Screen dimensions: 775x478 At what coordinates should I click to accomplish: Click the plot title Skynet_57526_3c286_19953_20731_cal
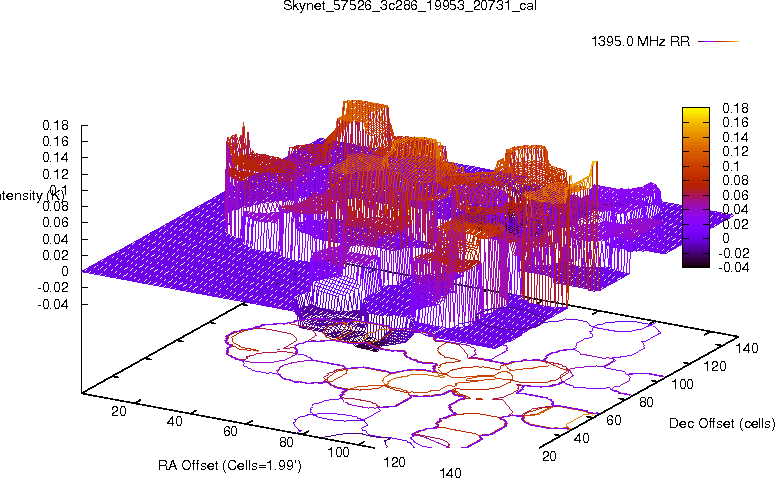click(410, 5)
